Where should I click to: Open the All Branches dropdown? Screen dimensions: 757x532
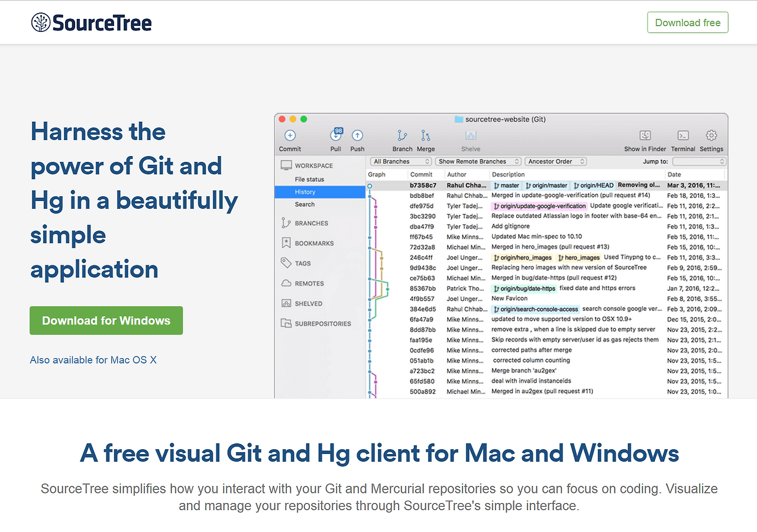402,161
